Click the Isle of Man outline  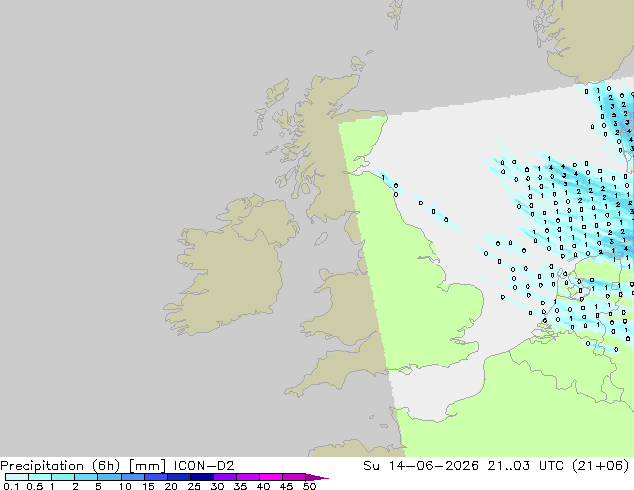pos(321,239)
